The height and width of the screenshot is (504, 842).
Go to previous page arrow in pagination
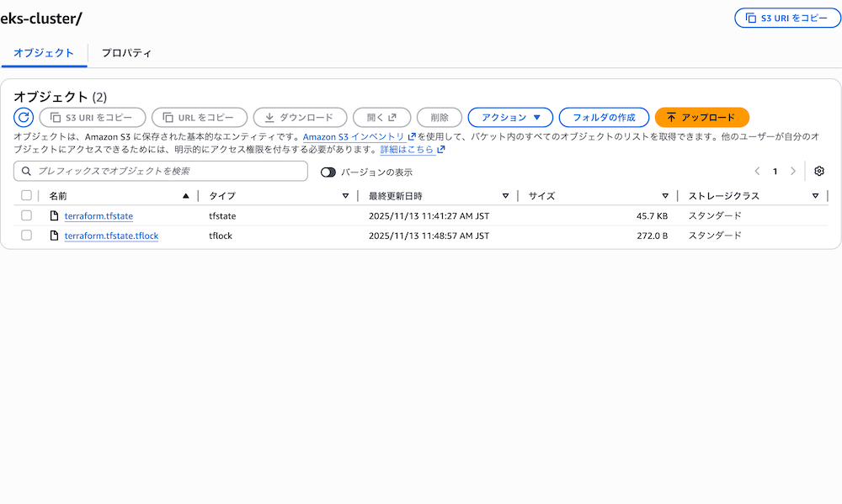[757, 172]
